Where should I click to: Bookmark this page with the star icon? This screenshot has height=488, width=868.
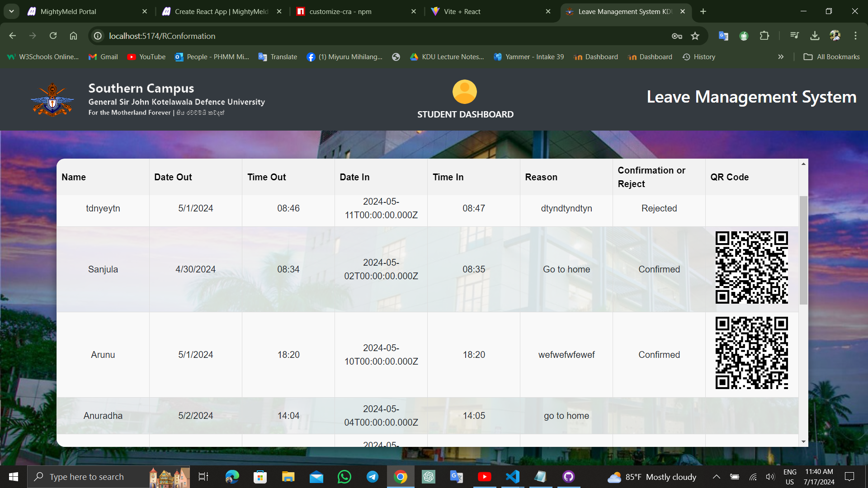pyautogui.click(x=695, y=36)
